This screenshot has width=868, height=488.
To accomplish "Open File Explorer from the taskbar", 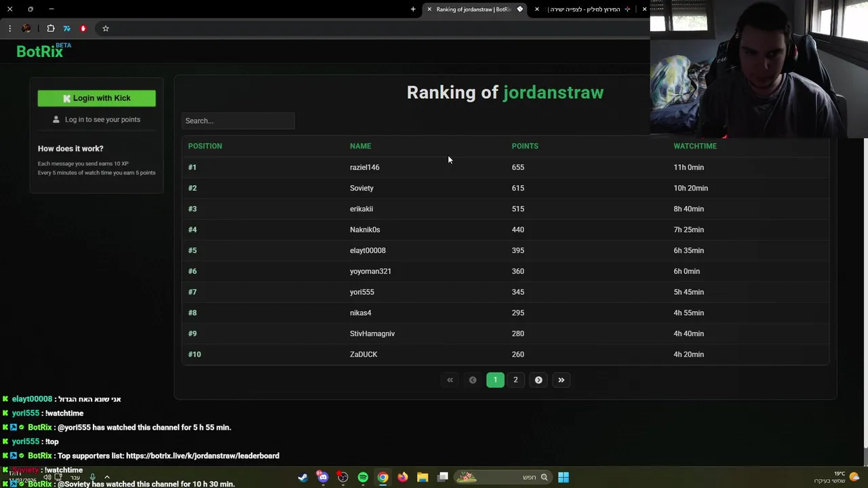I will tap(422, 477).
